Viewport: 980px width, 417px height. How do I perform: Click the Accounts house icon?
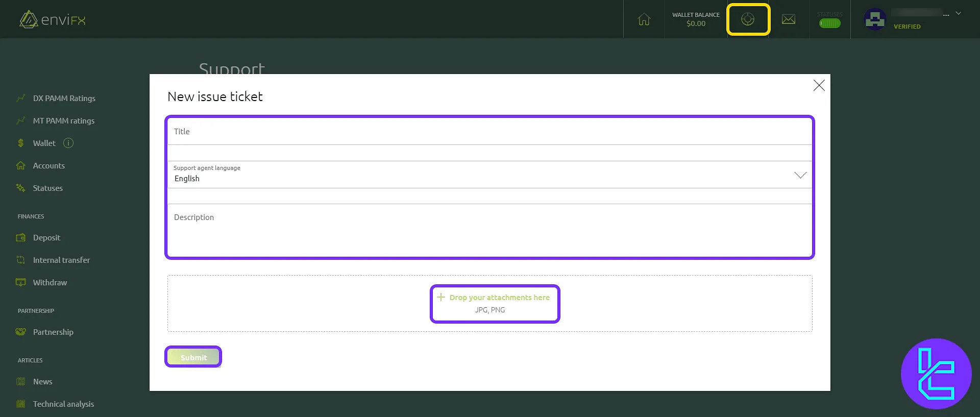coord(20,165)
